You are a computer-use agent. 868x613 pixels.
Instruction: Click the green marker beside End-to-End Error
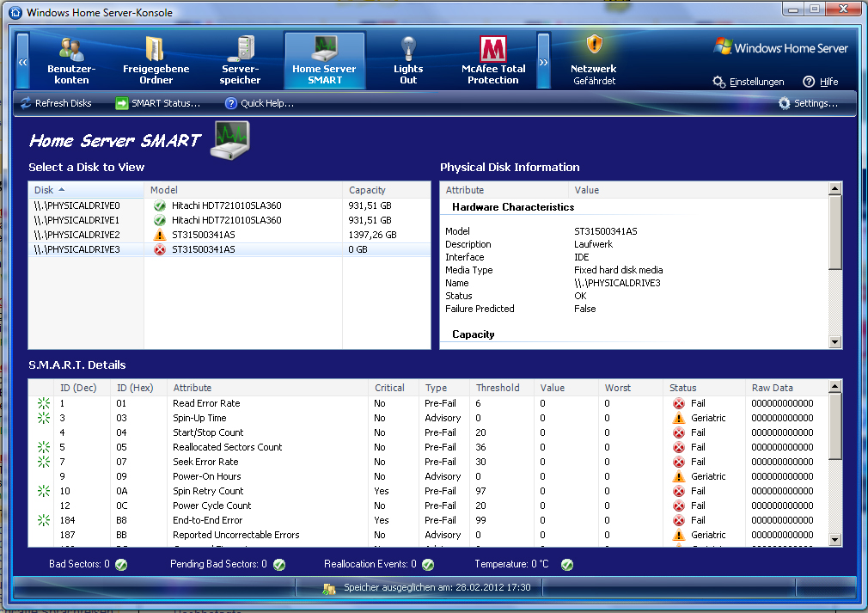pos(44,520)
